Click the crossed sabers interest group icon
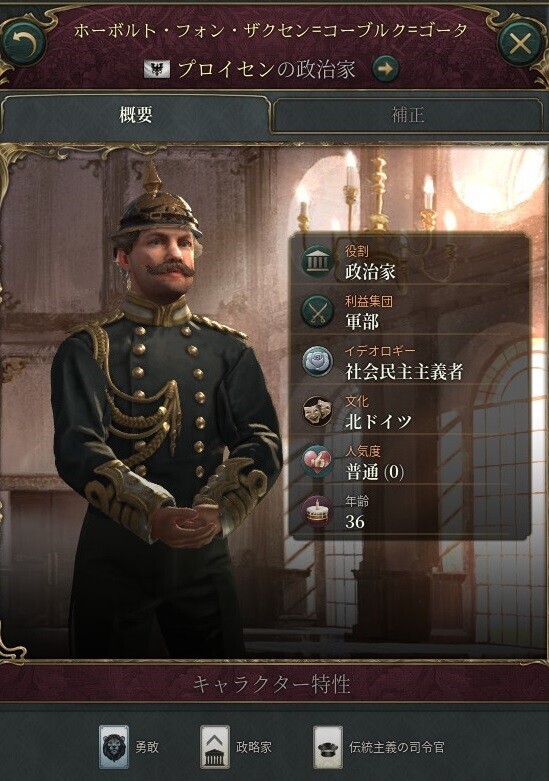The height and width of the screenshot is (781, 549). point(317,311)
